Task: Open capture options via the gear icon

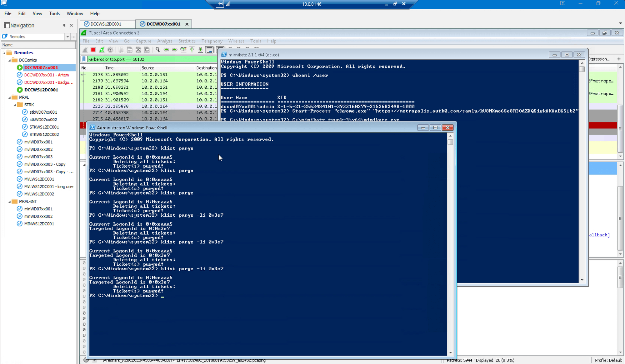Action: pos(110,50)
